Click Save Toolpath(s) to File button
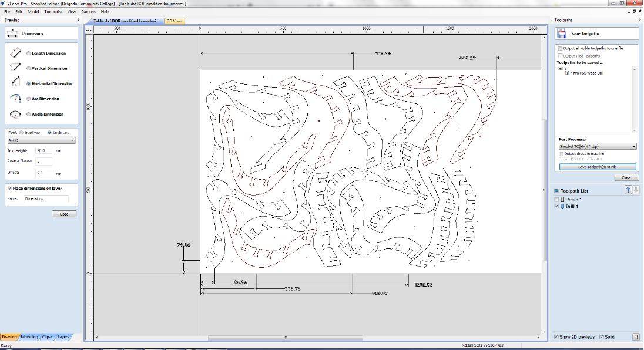Viewport: 644px width, 350px height. point(598,167)
